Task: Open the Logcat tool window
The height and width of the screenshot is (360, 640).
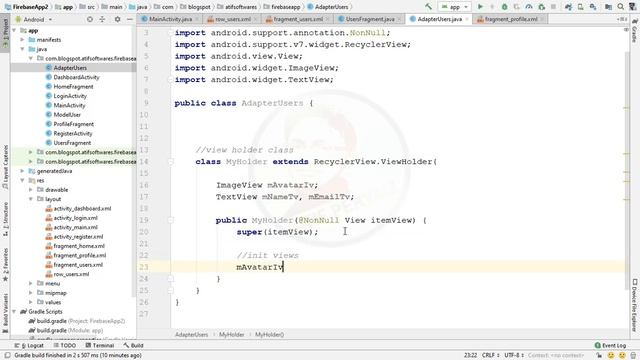Action: [29, 345]
